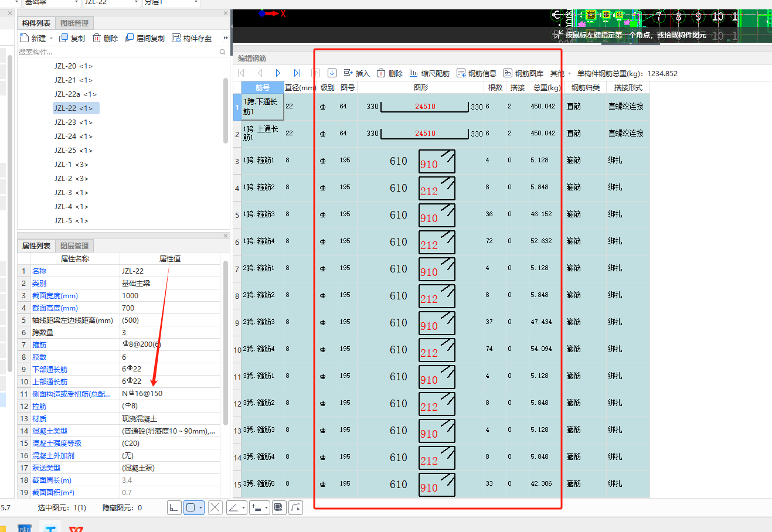Select JZL-1 <3> in component list
Screen dimensions: 772x532
point(72,165)
